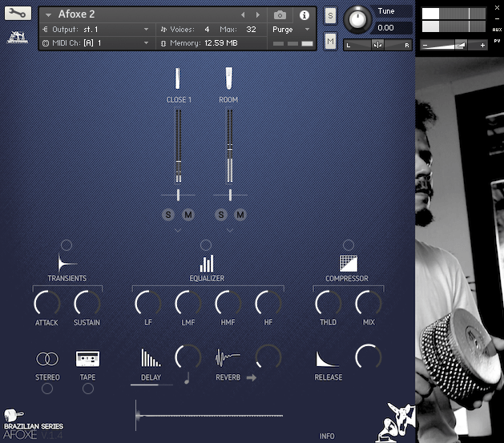This screenshot has height=443, width=504.
Task: Click the Delay effect icon
Action: [151, 358]
